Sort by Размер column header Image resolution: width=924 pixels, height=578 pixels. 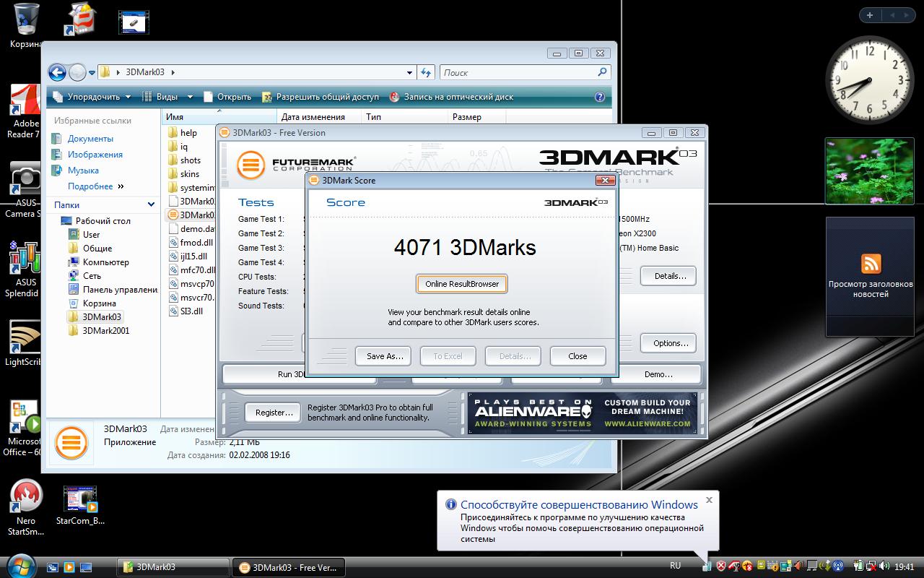coord(477,117)
